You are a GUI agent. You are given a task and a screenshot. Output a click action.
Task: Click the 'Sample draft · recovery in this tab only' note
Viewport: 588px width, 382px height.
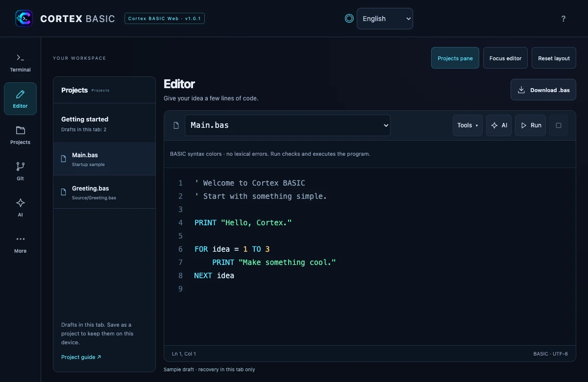tap(209, 369)
